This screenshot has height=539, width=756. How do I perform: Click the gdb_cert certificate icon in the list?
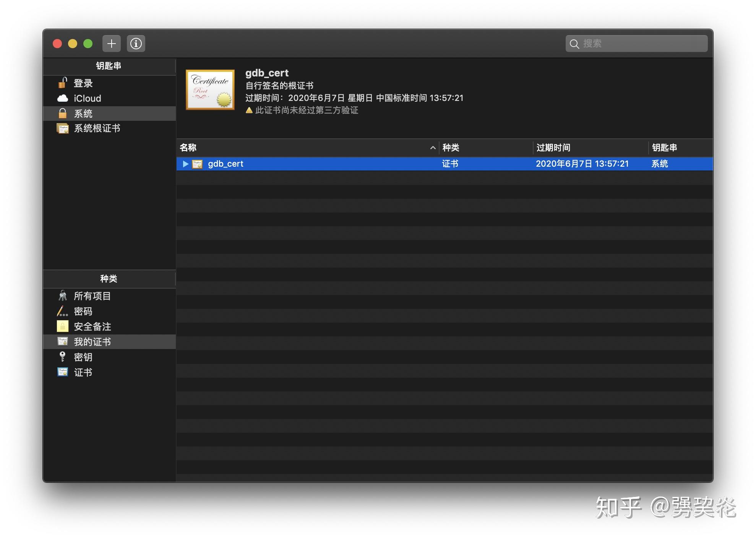click(x=196, y=164)
